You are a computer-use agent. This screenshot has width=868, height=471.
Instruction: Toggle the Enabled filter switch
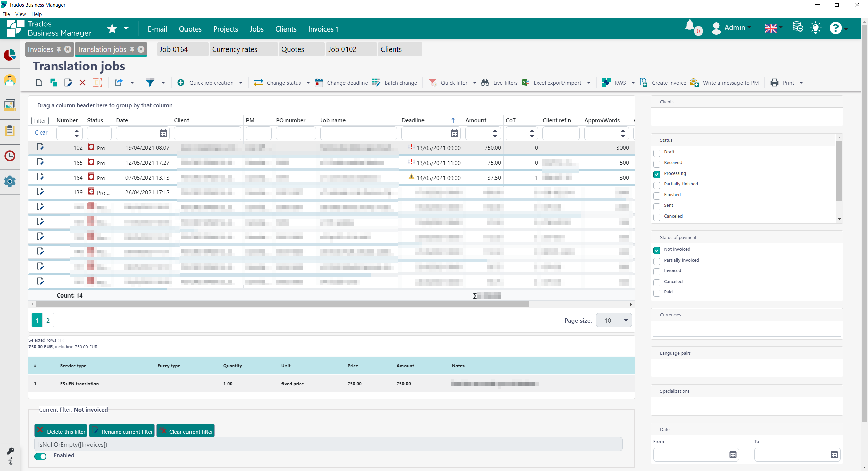(x=41, y=456)
